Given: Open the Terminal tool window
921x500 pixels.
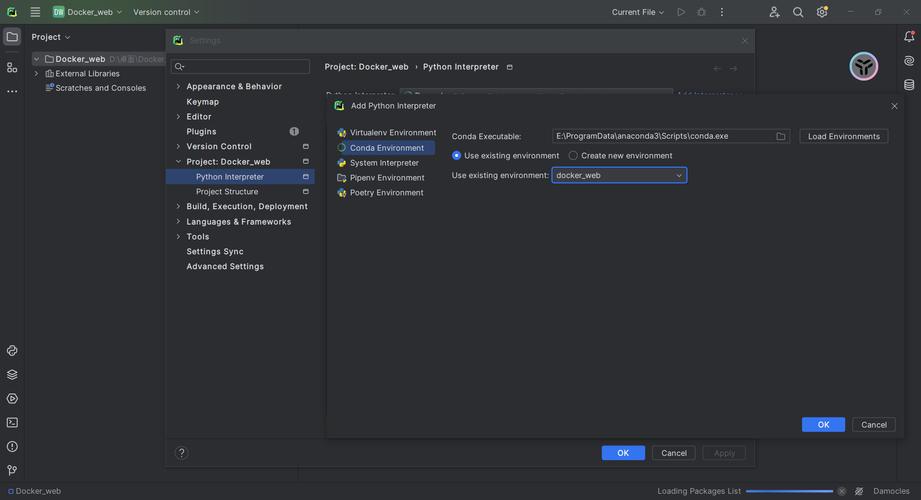Looking at the screenshot, I should (x=12, y=422).
